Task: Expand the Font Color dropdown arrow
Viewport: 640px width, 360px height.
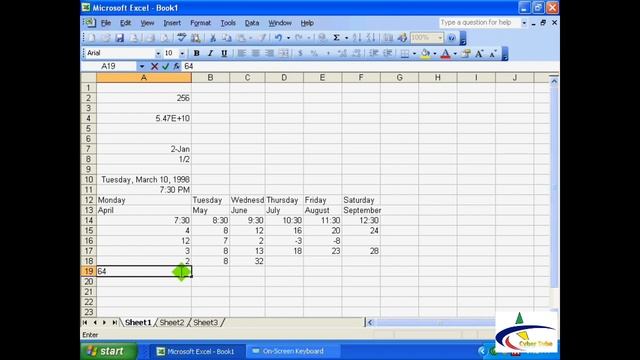Action: click(455, 53)
